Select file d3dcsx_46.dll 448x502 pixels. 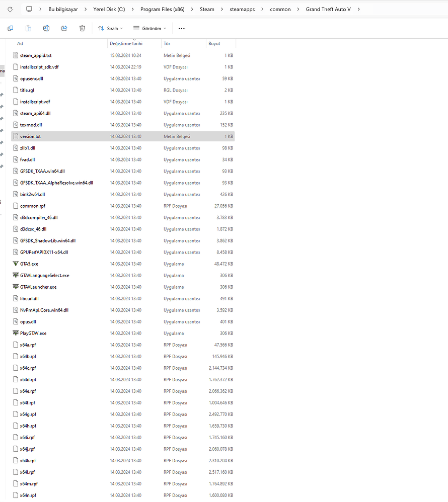click(x=123, y=229)
